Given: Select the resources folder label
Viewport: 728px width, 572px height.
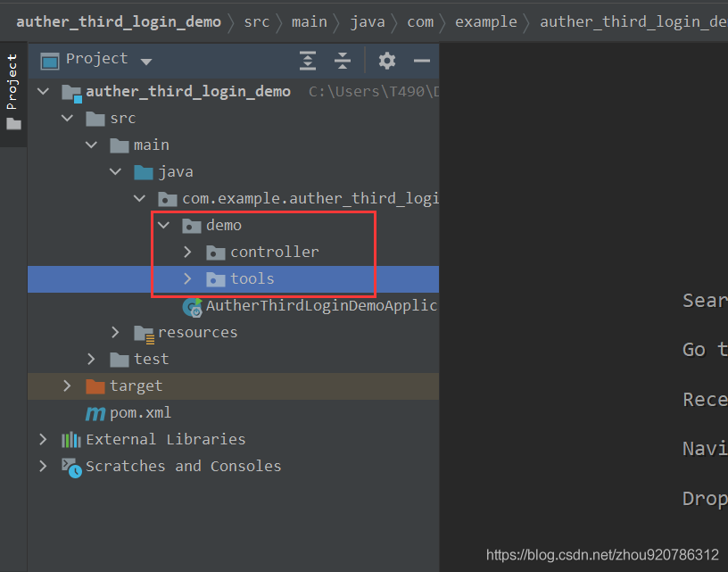Looking at the screenshot, I should 198,333.
